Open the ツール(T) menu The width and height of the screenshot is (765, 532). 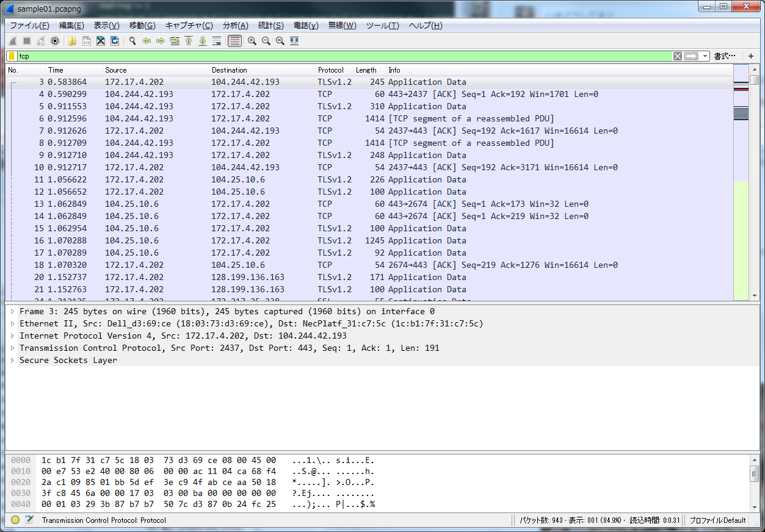click(x=382, y=26)
